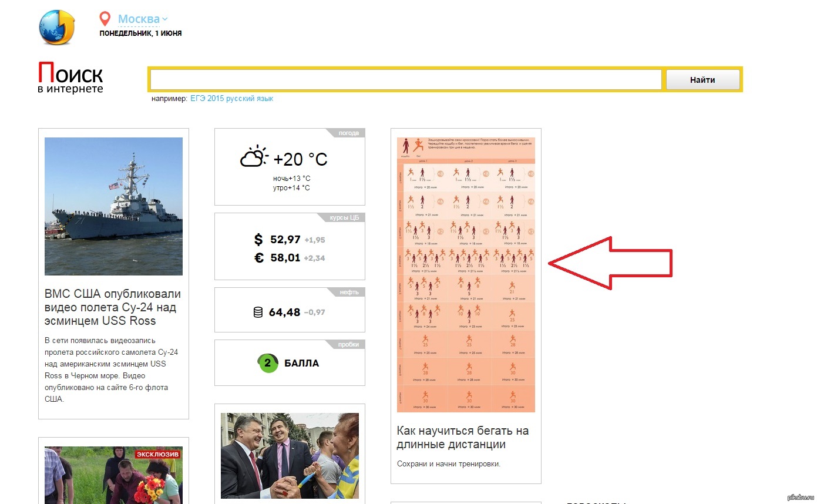Open the Москва city dropdown
The height and width of the screenshot is (504, 817).
142,19
